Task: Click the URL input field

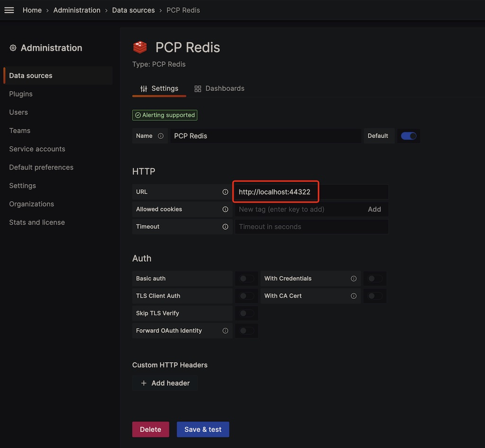Action: (312, 192)
